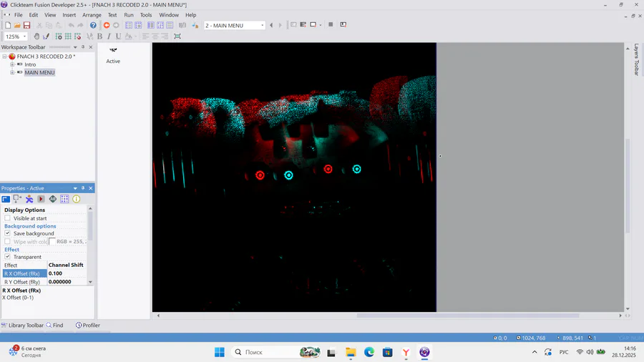The image size is (644, 362).
Task: Select the paint brush tool
Action: pos(46,36)
